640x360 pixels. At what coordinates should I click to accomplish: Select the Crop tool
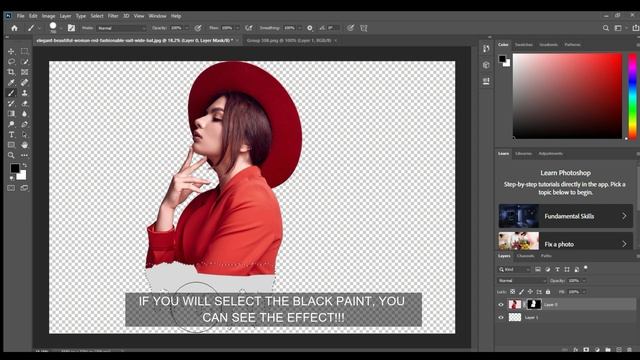click(11, 72)
